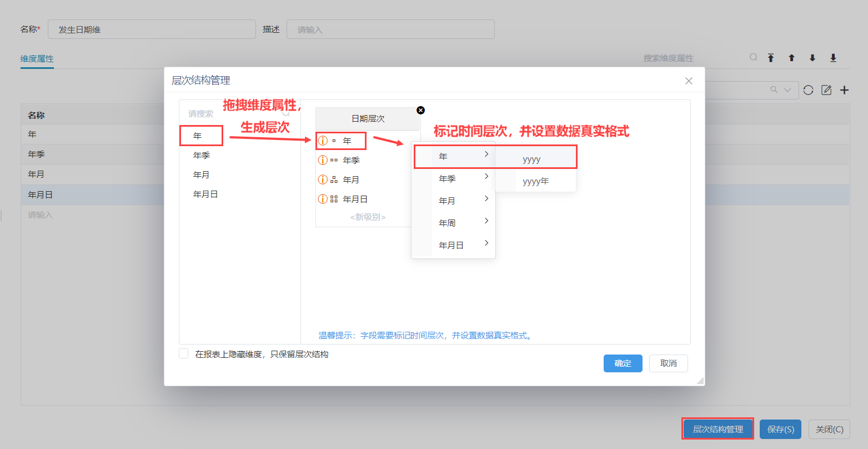The height and width of the screenshot is (449, 868).
Task: Click the magnifier icon beside 搜索维度属性
Action: coord(754,57)
